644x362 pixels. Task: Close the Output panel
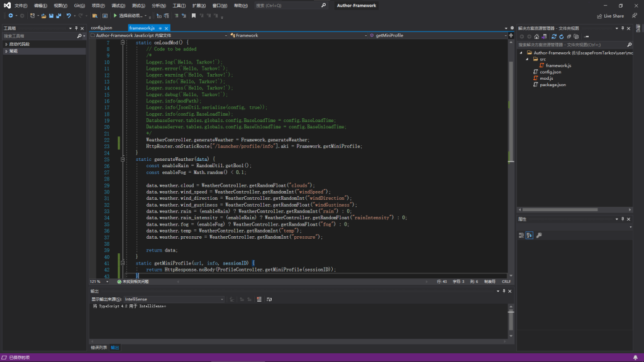[x=509, y=291]
